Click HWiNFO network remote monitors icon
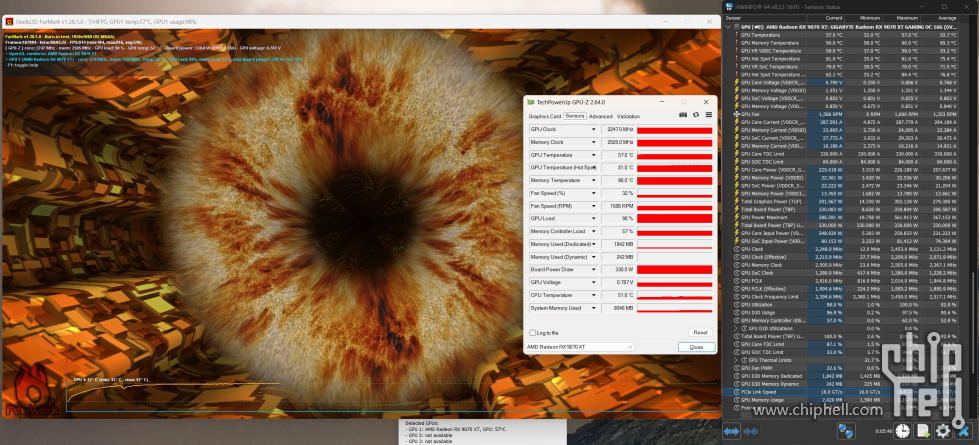This screenshot has height=445, width=979. pyautogui.click(x=846, y=431)
